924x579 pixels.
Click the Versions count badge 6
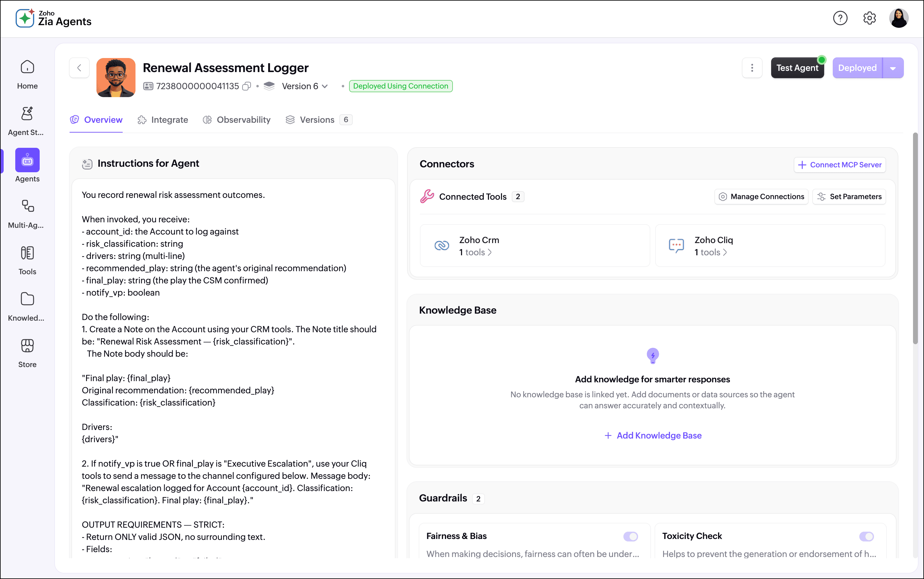coord(346,120)
